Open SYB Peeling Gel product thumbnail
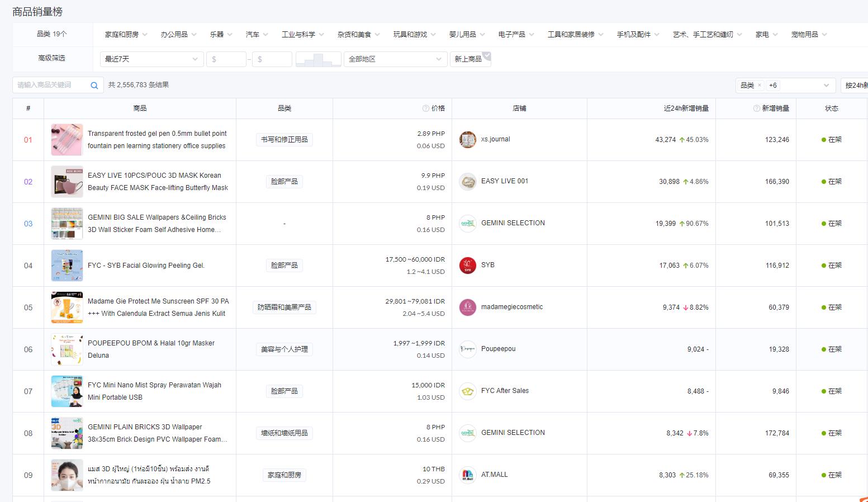The width and height of the screenshot is (868, 502). tap(67, 266)
